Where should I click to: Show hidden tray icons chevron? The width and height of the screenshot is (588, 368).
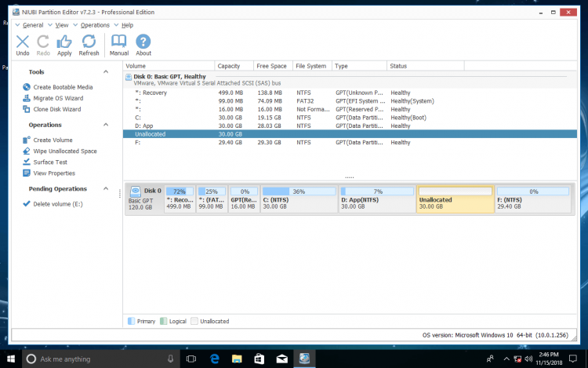506,359
